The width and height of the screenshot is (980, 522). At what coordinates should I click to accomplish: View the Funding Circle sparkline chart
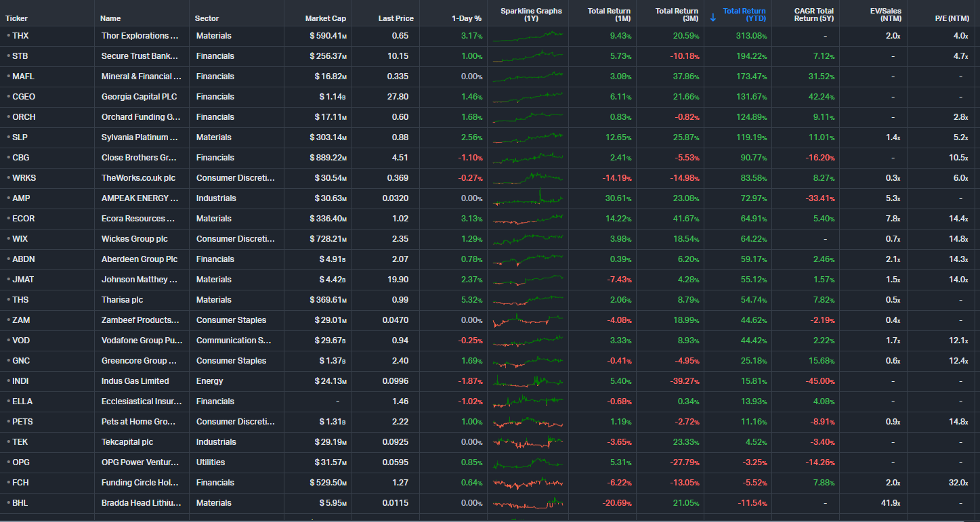click(528, 483)
